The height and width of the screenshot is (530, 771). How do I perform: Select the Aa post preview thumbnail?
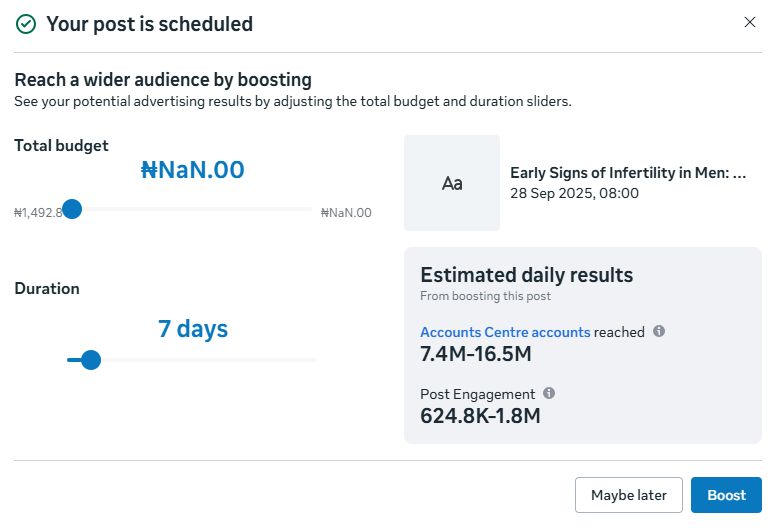coord(452,183)
